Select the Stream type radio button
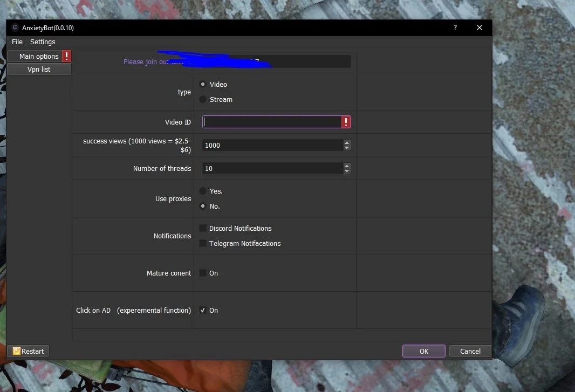Viewport: 575px width, 392px height. click(x=203, y=99)
